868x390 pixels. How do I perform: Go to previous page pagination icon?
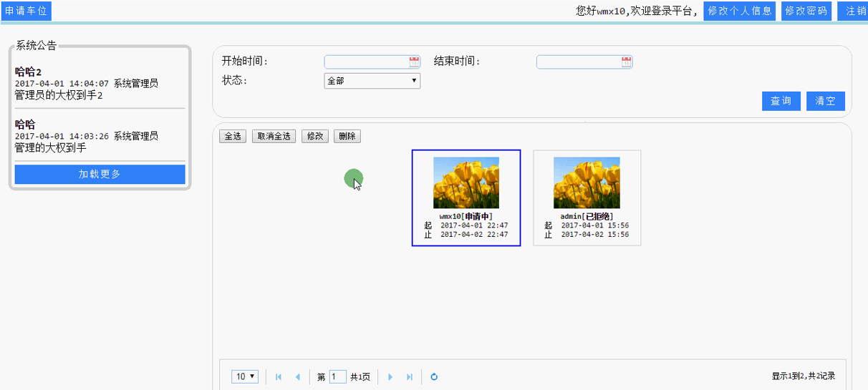[298, 377]
